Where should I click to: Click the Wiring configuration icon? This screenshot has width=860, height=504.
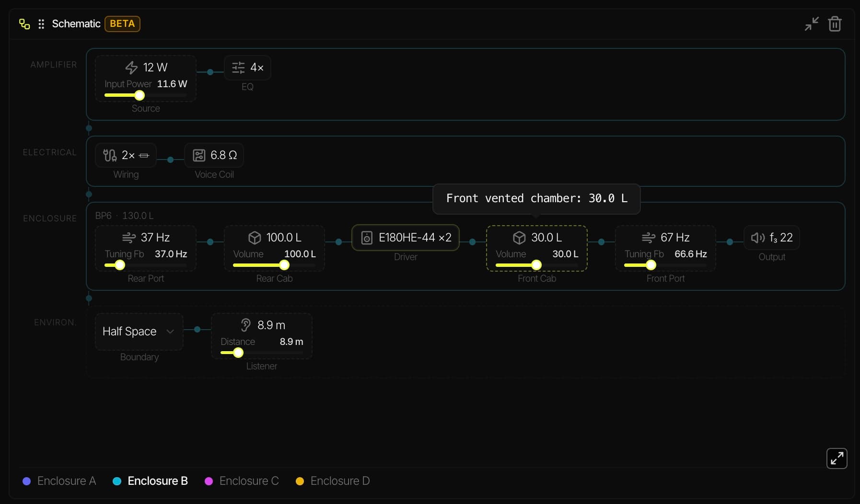(x=109, y=155)
